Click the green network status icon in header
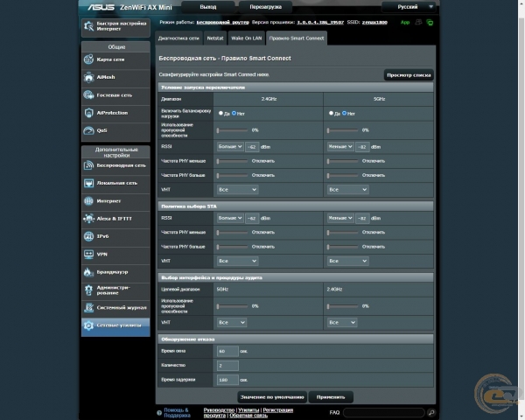This screenshot has height=420, width=525. point(430,23)
